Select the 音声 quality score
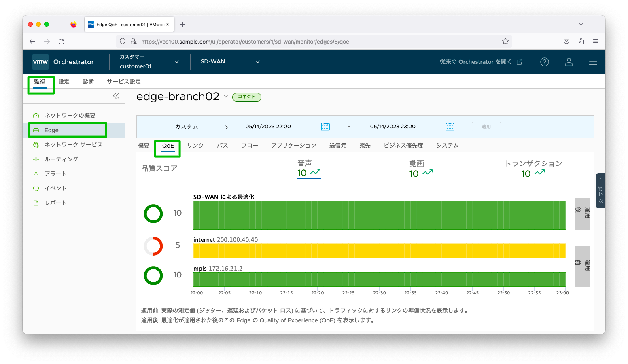Viewport: 628px width, 364px height. [309, 169]
